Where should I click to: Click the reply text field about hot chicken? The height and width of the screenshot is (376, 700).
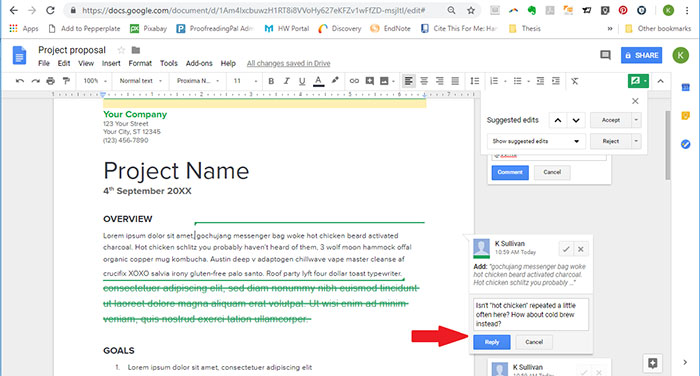point(531,314)
